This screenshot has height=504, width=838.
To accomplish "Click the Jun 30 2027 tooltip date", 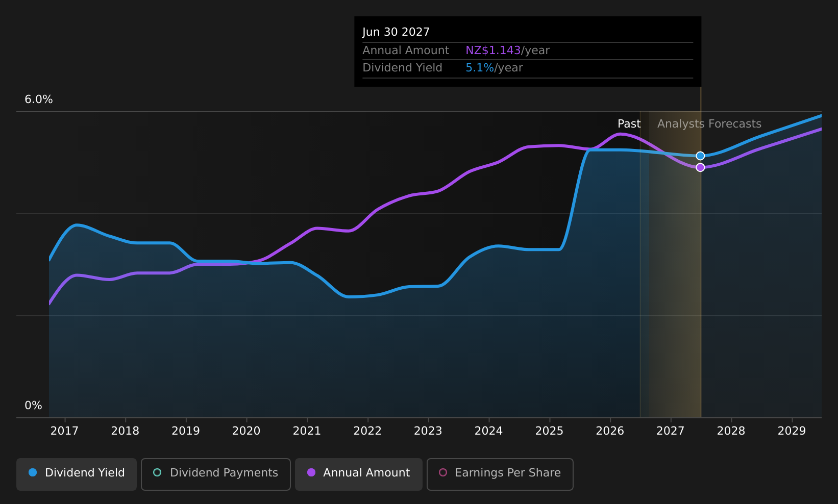I will (x=396, y=32).
